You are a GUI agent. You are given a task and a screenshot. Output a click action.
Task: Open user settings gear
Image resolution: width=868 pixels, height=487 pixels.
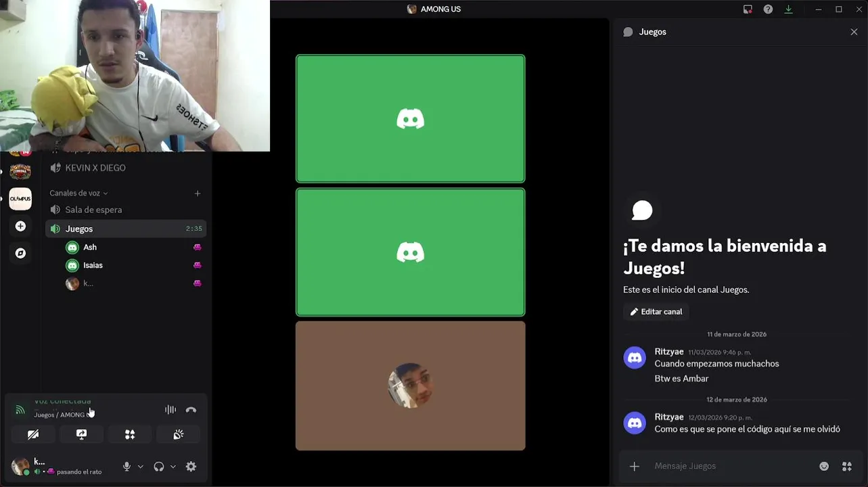[x=191, y=466]
